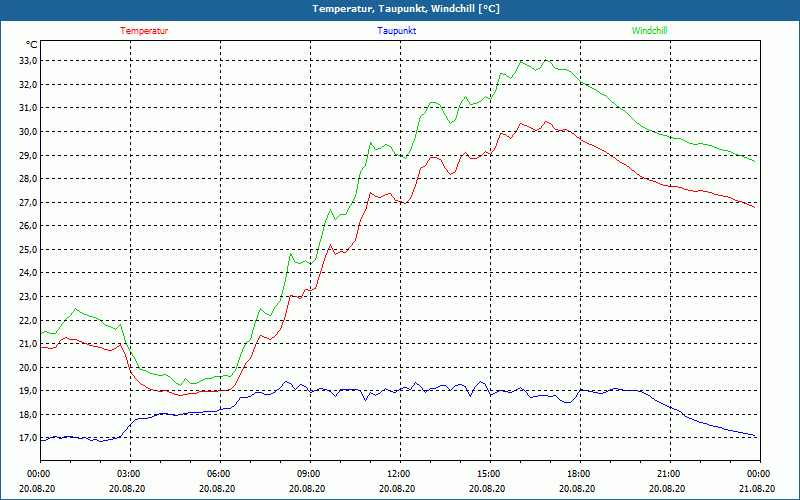Click the '28,0' y-axis value
The height and width of the screenshot is (500, 800).
coord(28,179)
